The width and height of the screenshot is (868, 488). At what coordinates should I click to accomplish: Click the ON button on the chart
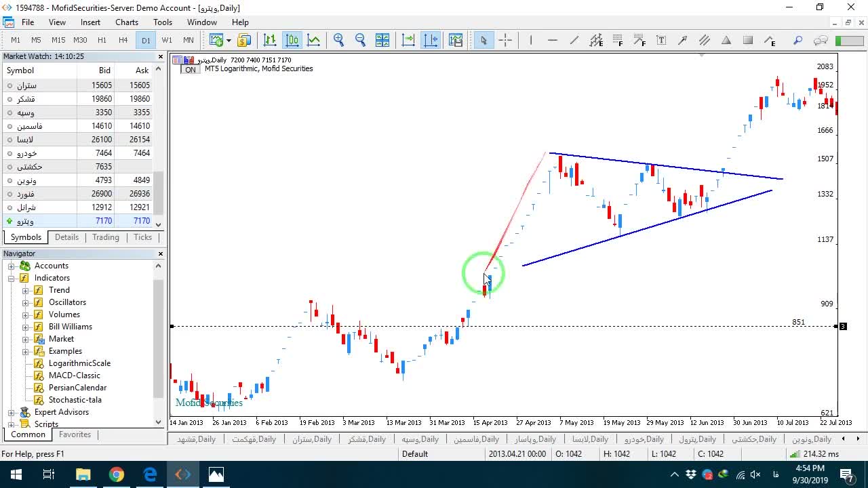pos(191,69)
